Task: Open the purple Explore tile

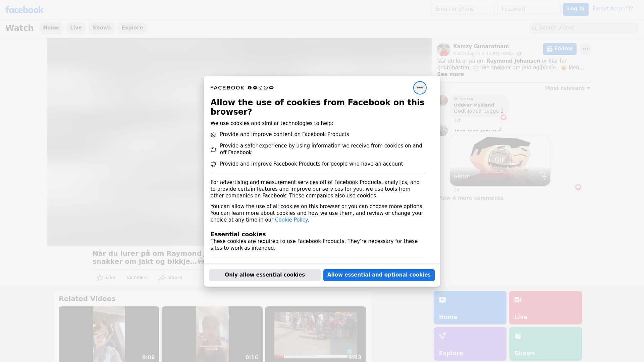Action: 470,344
